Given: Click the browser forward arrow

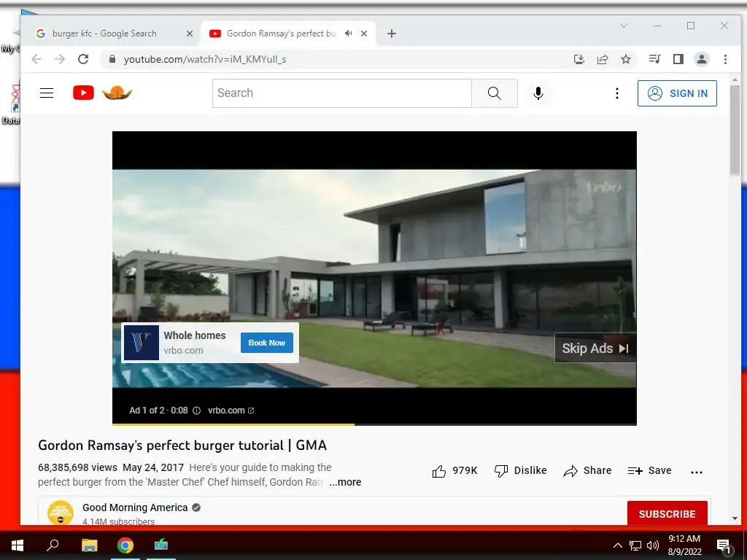Looking at the screenshot, I should point(60,59).
